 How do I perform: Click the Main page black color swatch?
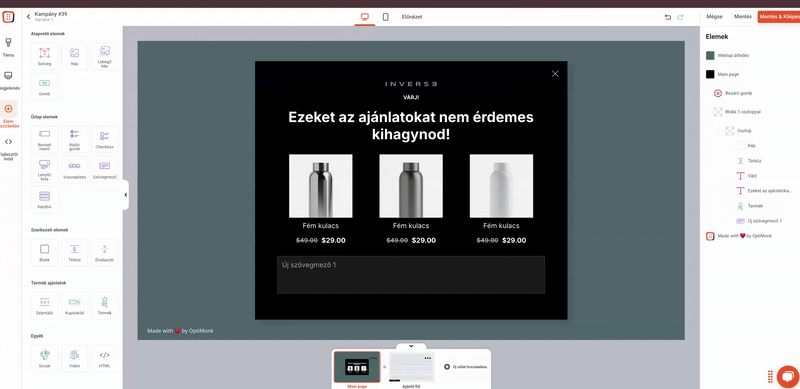click(x=710, y=74)
